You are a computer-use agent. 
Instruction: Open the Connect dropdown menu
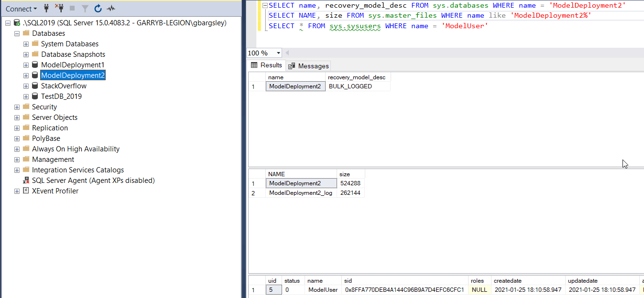[21, 9]
